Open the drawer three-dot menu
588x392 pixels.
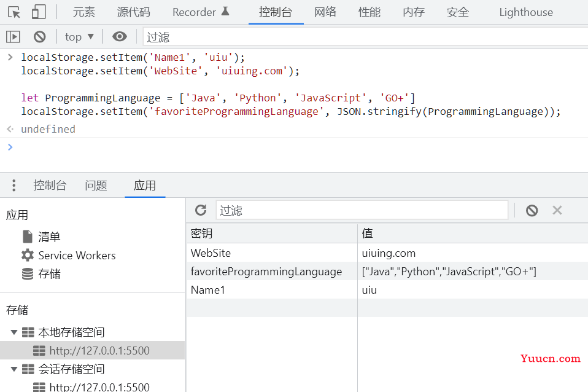pos(14,186)
